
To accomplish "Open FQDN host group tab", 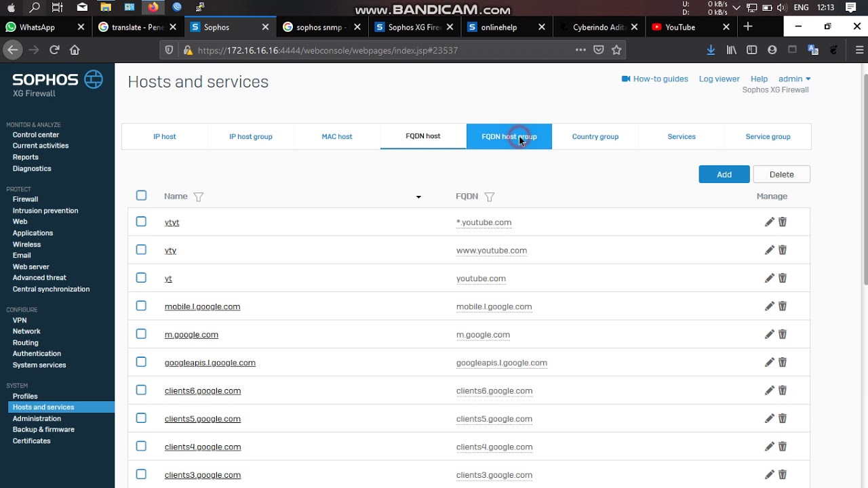I will pyautogui.click(x=509, y=136).
